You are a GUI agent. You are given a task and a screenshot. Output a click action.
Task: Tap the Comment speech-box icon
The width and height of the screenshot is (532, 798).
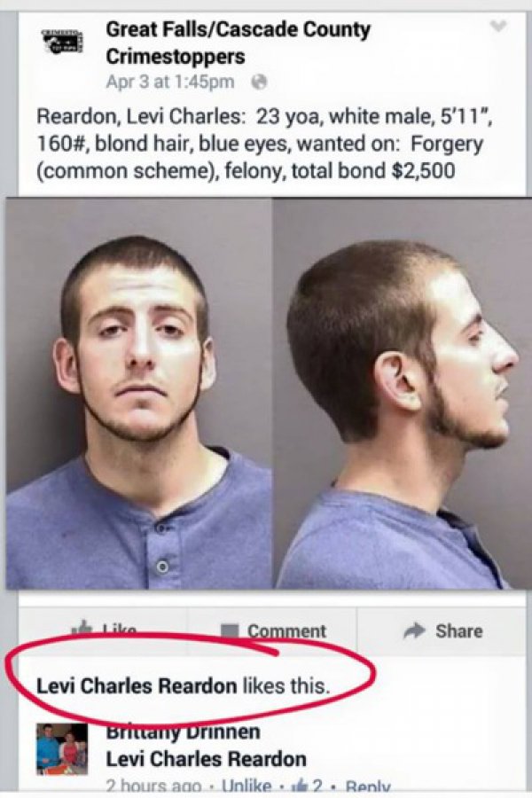click(x=230, y=630)
